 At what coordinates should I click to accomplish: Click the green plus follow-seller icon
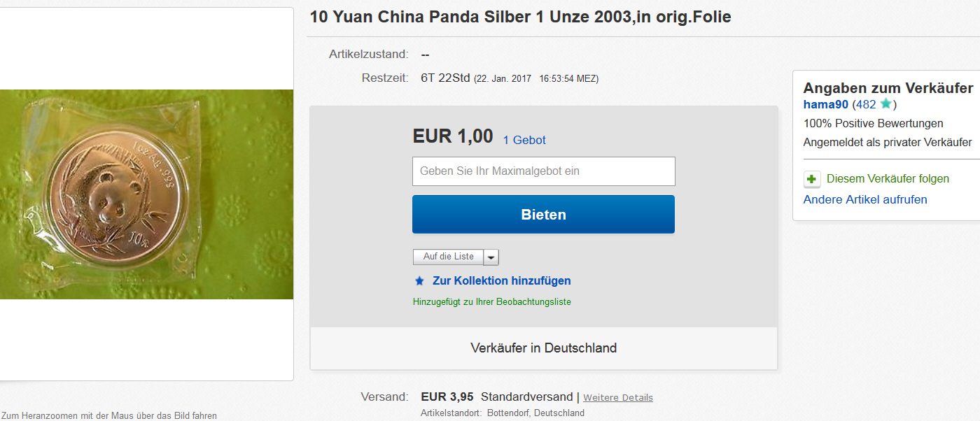pyautogui.click(x=812, y=179)
